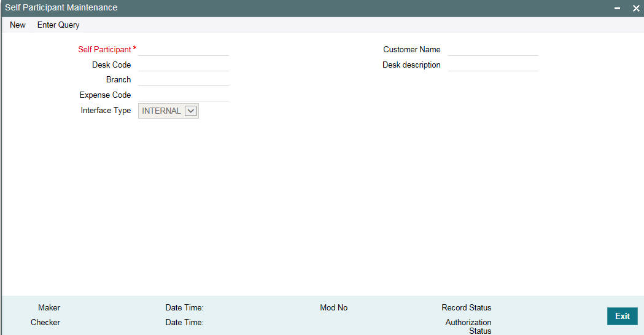Click the Branch label
This screenshot has height=335, width=644.
[118, 80]
